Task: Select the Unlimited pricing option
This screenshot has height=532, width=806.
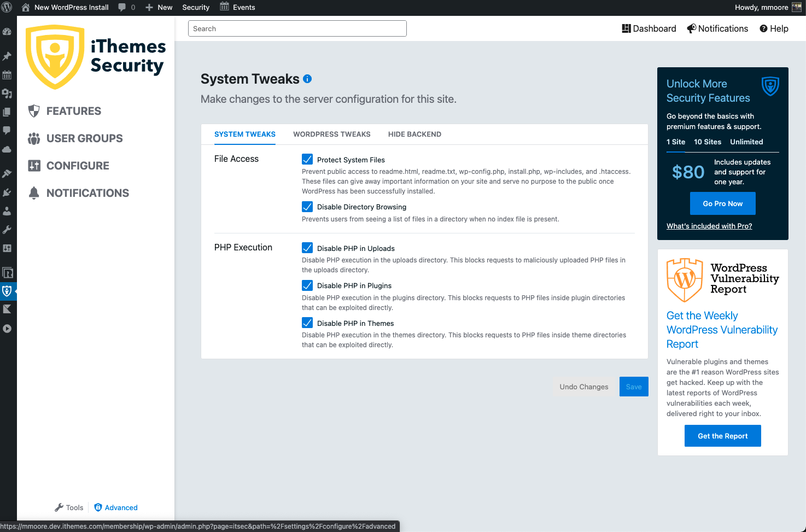Action: 746,142
